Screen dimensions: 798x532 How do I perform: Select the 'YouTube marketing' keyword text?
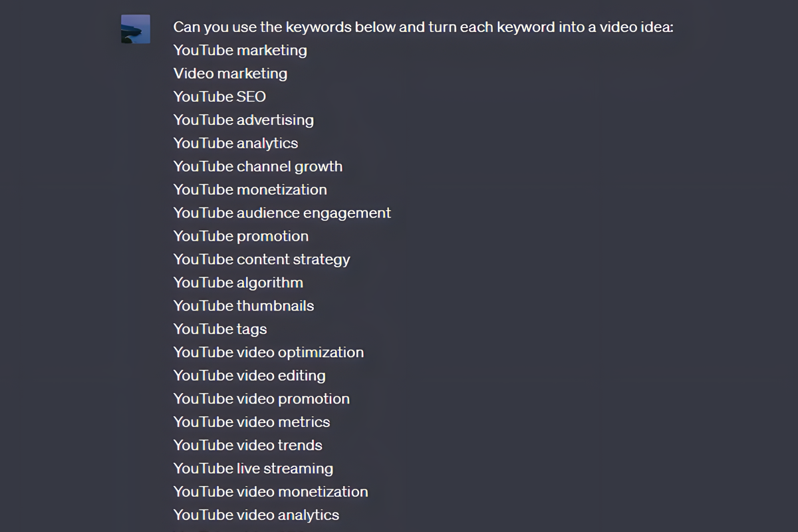(239, 50)
